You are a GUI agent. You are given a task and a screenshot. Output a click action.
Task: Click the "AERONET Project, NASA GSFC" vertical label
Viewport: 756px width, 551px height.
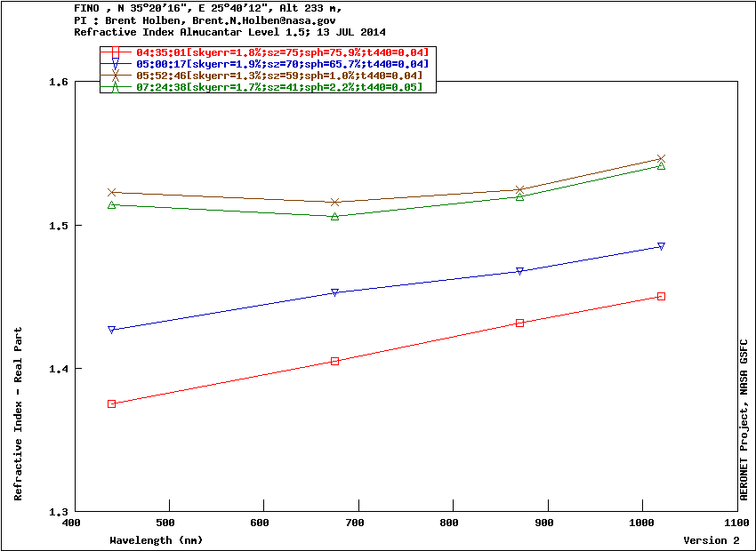point(744,419)
